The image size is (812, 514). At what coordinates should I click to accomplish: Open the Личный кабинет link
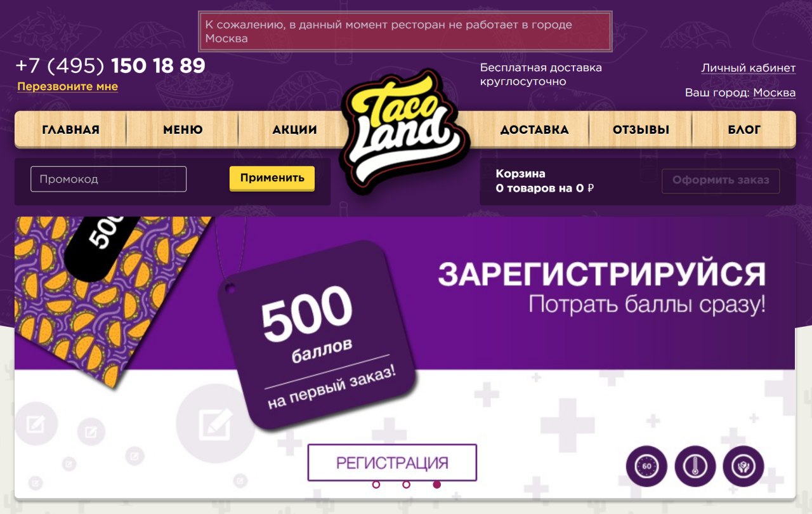point(748,68)
